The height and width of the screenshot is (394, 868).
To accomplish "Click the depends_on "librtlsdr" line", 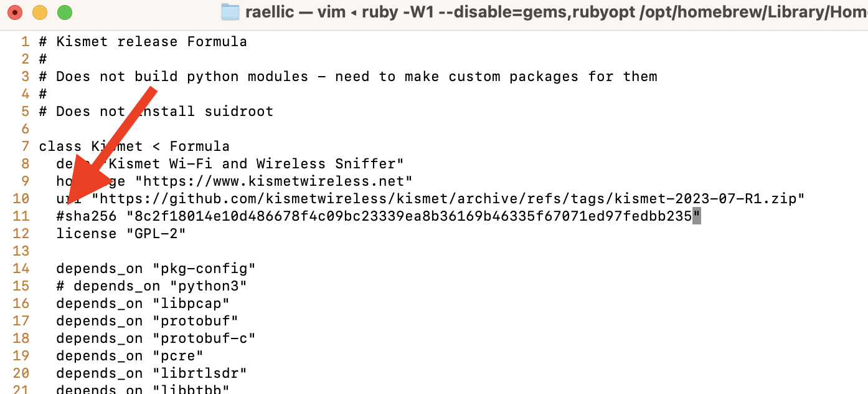I will coord(152,373).
